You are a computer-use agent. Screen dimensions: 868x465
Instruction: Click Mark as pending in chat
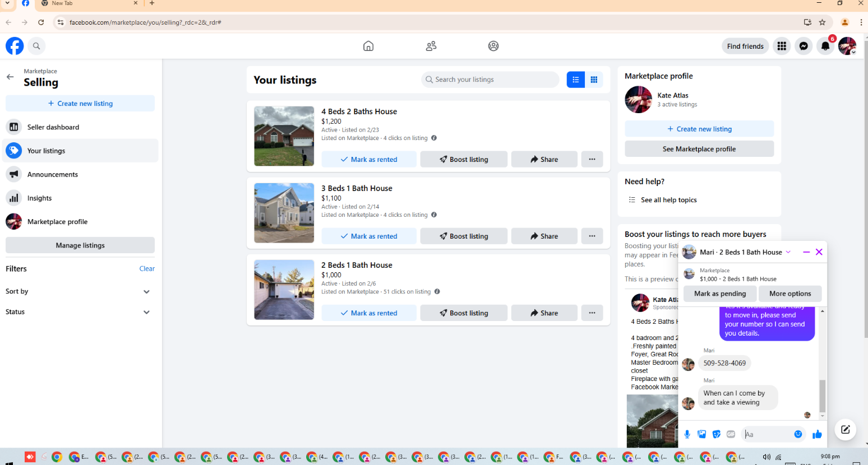pyautogui.click(x=720, y=294)
